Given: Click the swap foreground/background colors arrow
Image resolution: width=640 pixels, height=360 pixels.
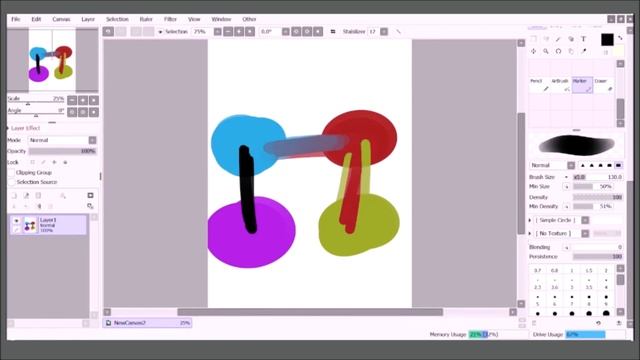Looking at the screenshot, I should [x=620, y=38].
